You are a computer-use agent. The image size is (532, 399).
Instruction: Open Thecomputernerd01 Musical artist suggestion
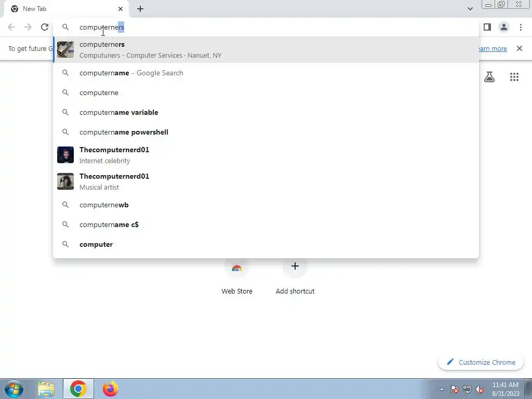coord(266,181)
